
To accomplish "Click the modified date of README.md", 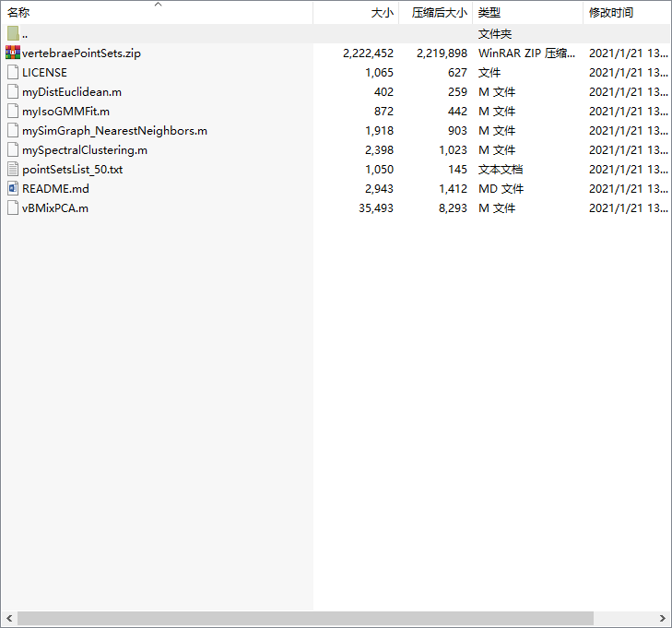I will tap(628, 189).
